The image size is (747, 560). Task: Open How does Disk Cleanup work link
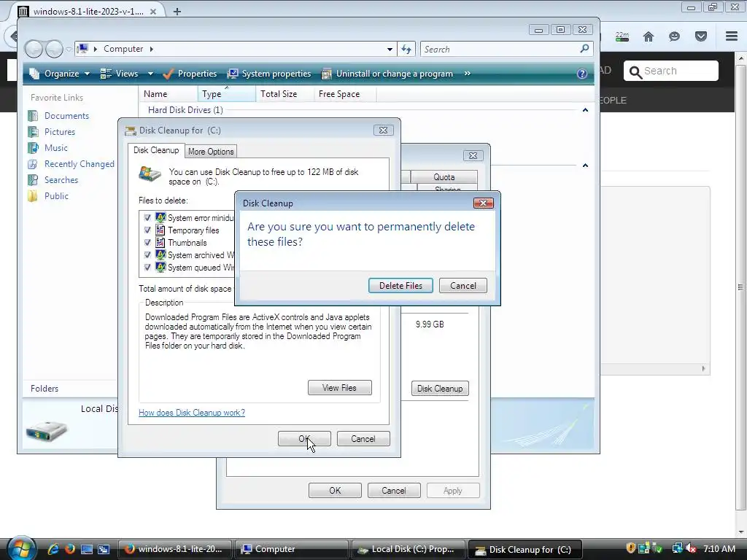(192, 413)
